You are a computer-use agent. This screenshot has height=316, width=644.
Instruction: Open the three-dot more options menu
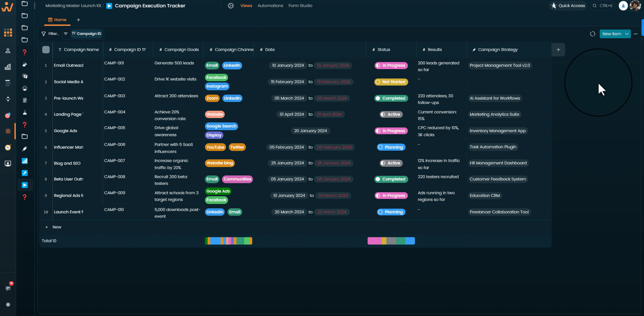click(636, 34)
